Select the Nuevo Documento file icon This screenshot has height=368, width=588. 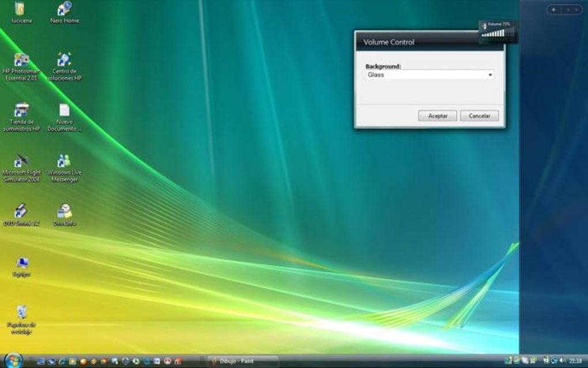coord(65,118)
